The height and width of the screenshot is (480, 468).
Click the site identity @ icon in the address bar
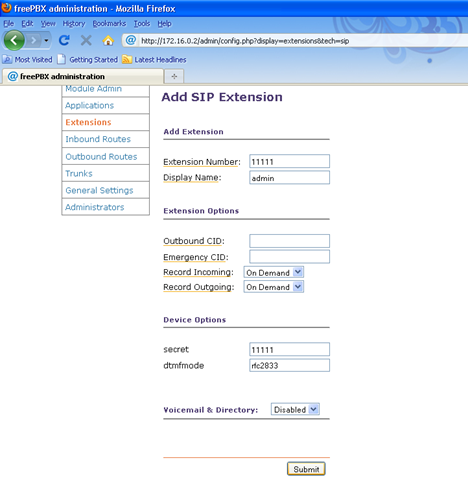click(x=131, y=40)
